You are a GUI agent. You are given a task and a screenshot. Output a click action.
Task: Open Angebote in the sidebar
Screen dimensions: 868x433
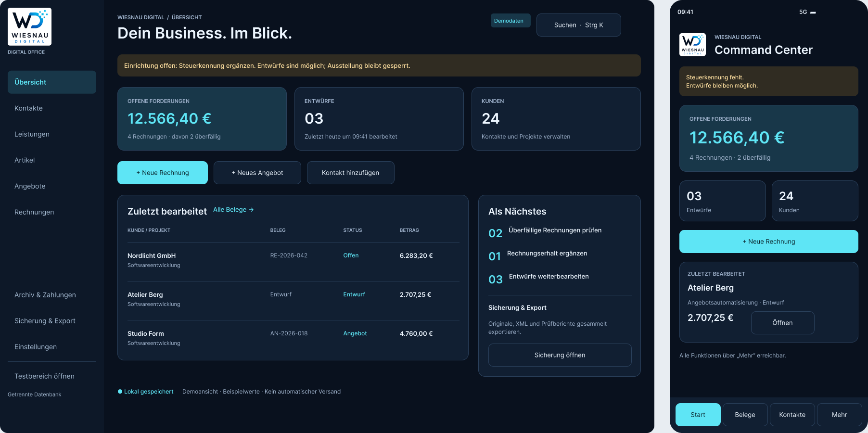52,186
